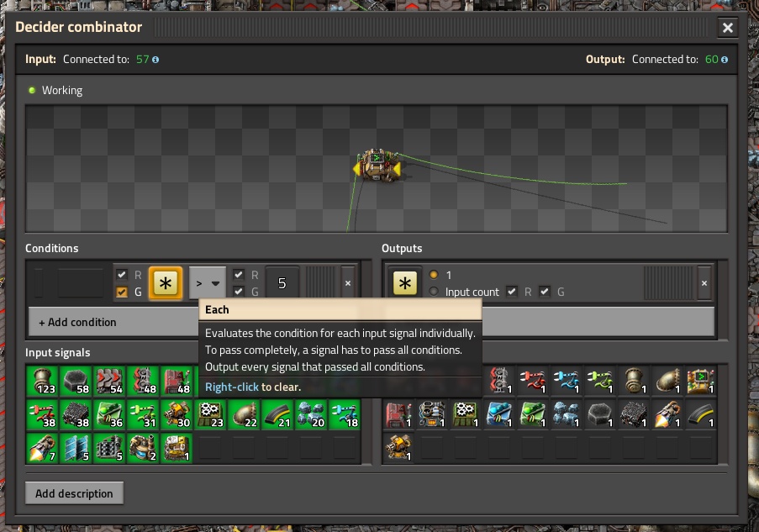Screen dimensions: 759x532
Task: Click the green inserter input signal showing 31
Action: tap(143, 415)
